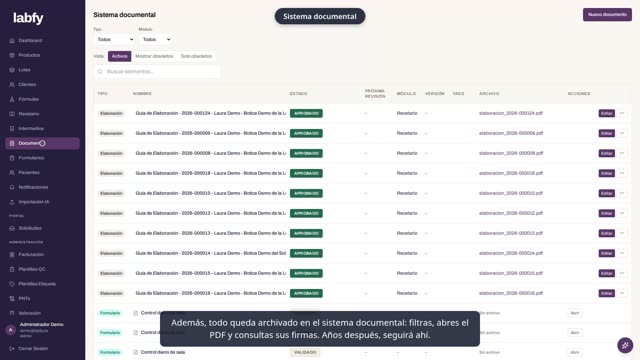The width and height of the screenshot is (640, 360).
Task: Open more actions for elaboracion_2026-000006 row
Action: pos(622,133)
